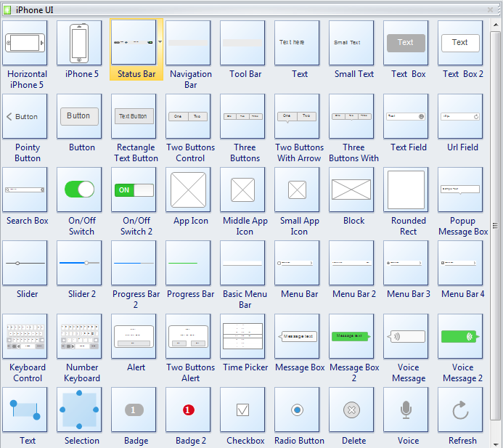Close the iPhone UI panel
503x448 pixels.
490,10
